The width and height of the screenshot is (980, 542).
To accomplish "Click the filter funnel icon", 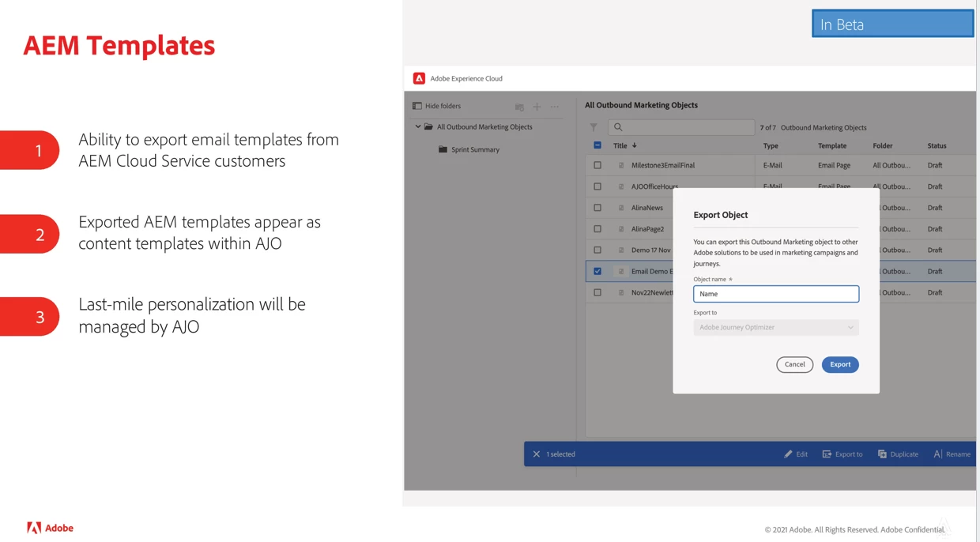I will pos(594,127).
